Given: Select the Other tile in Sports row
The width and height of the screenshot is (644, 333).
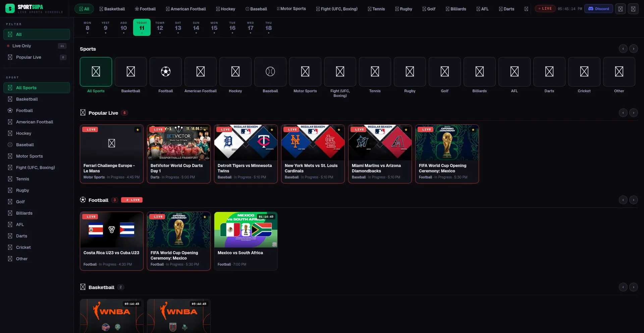Looking at the screenshot, I should click(x=619, y=72).
